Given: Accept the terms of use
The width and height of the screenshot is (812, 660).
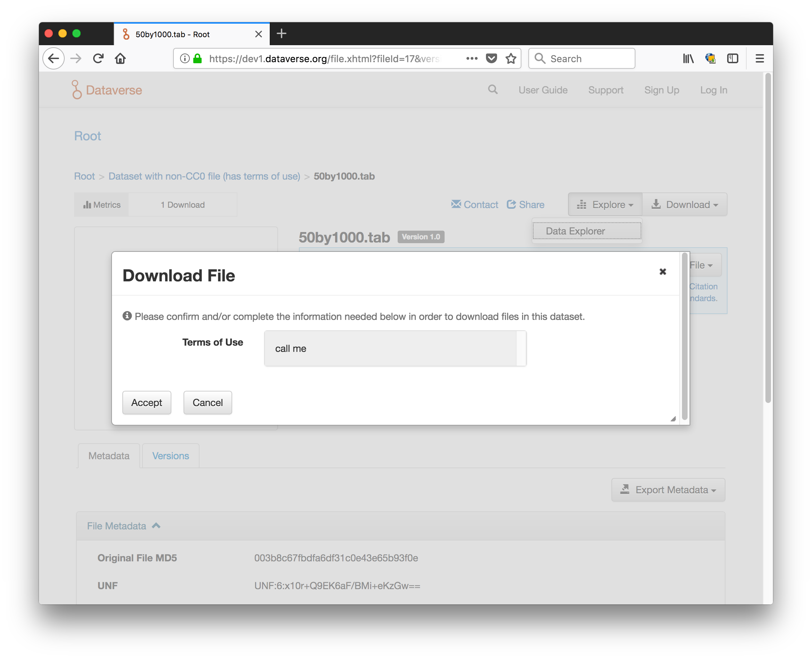Looking at the screenshot, I should pyautogui.click(x=147, y=403).
